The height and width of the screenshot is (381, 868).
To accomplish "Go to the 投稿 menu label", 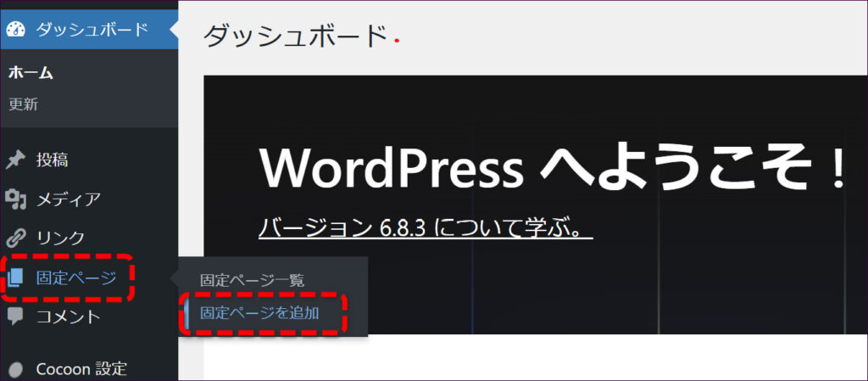I will pyautogui.click(x=52, y=160).
